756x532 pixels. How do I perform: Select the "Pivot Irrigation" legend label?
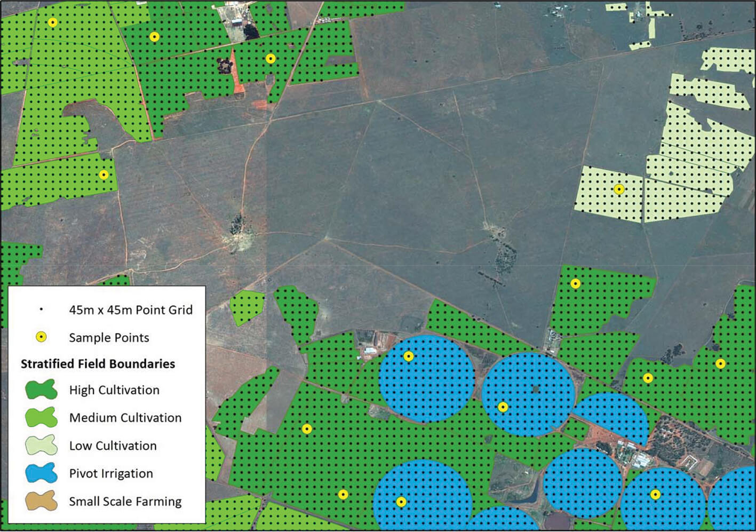pos(111,473)
